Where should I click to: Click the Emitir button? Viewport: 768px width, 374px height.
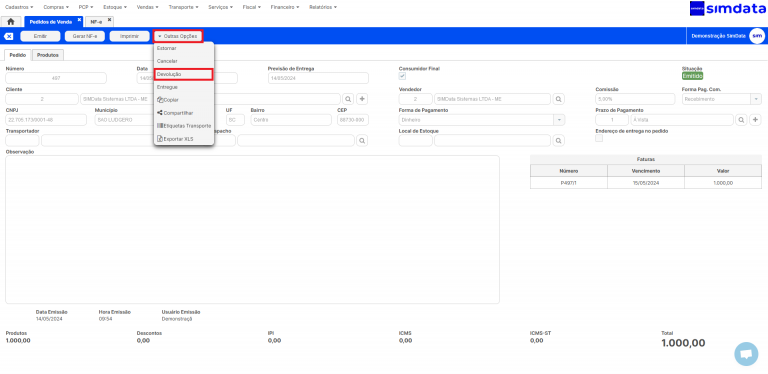(40, 36)
